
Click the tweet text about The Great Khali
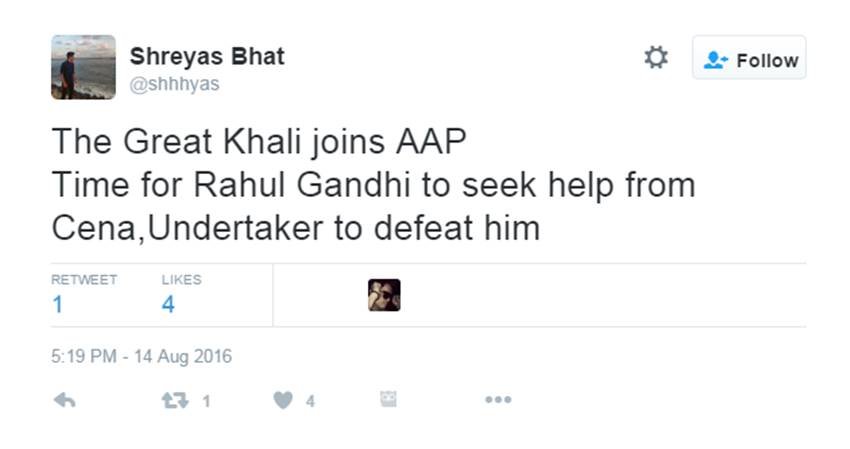tap(373, 185)
